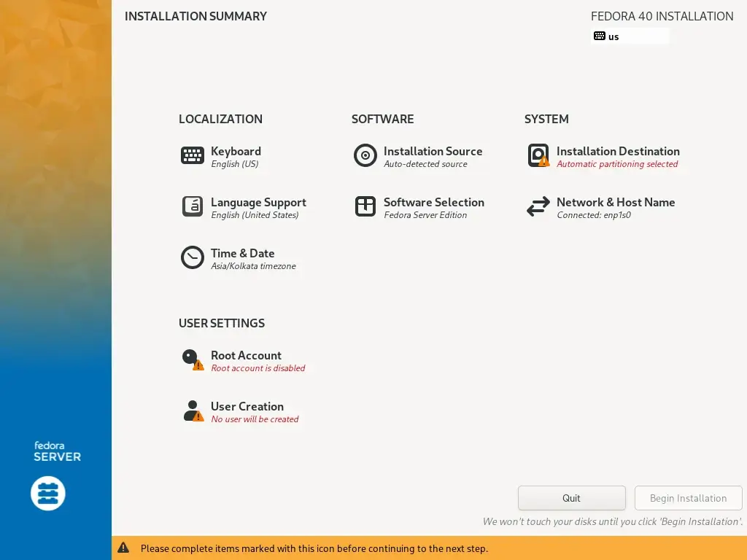Click the Keyboard layout icon

(193, 156)
